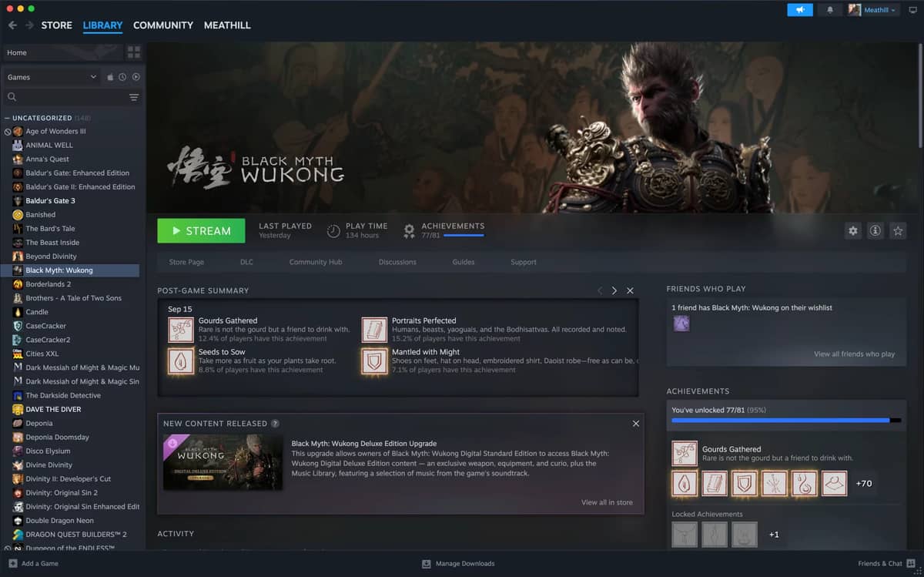Open the Community Hub tab
The width and height of the screenshot is (924, 577).
(315, 262)
